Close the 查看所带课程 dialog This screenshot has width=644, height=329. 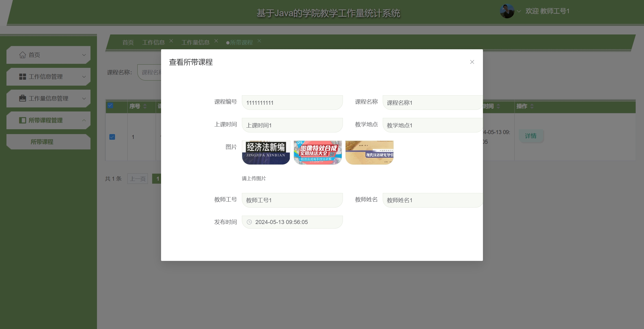[472, 62]
